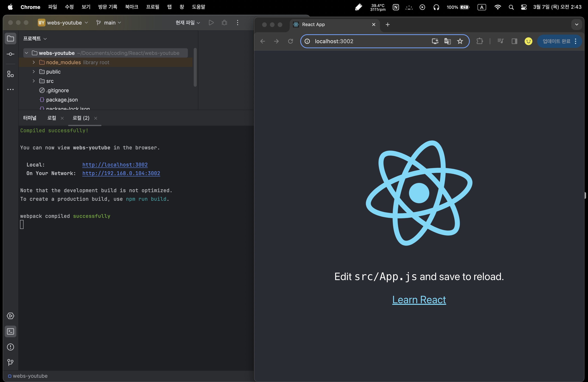Click project tree vertical scrollbar
588x382 pixels.
pyautogui.click(x=195, y=67)
